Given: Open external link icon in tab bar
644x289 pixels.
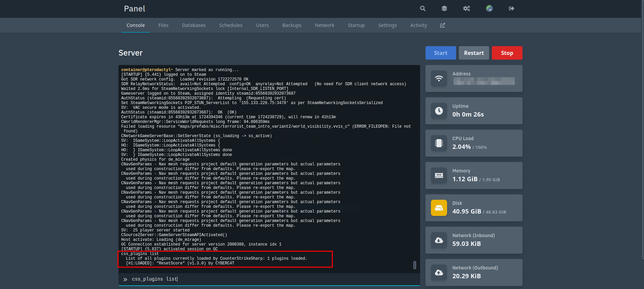Looking at the screenshot, I should pos(443,25).
